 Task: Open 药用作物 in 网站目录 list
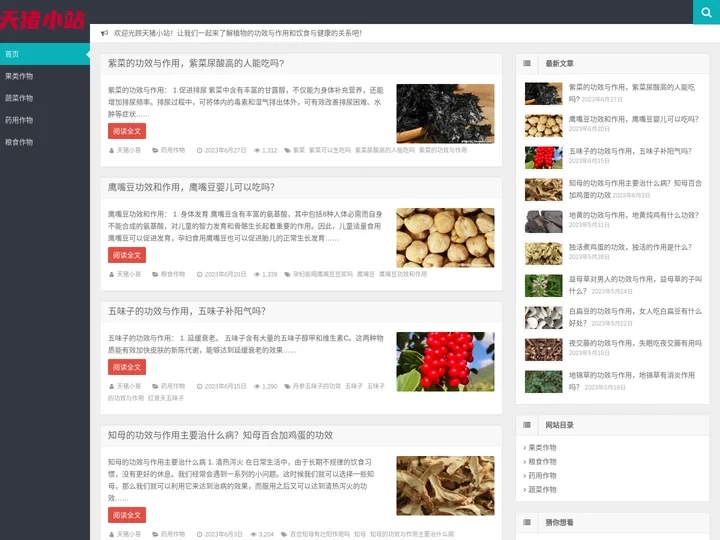pyautogui.click(x=542, y=475)
